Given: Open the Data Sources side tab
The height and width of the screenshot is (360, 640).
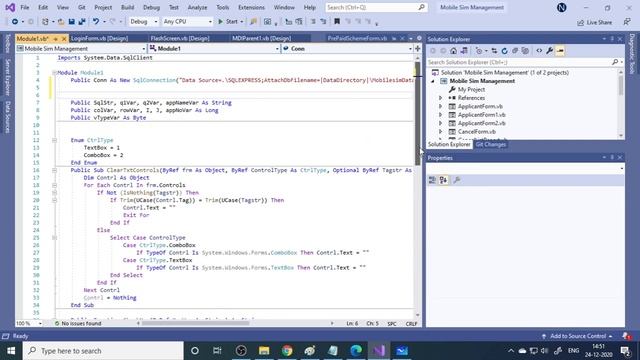Looking at the screenshot, I should (x=7, y=117).
